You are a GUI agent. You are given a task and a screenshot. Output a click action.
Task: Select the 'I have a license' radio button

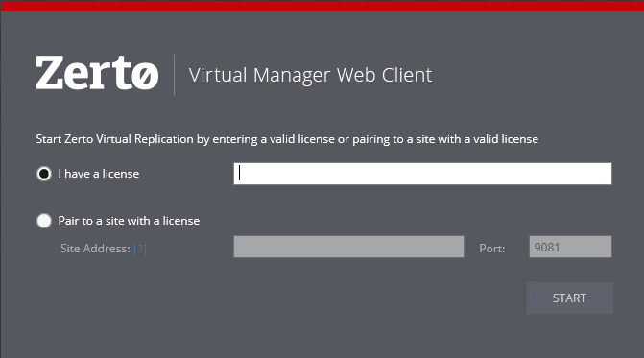(44, 174)
